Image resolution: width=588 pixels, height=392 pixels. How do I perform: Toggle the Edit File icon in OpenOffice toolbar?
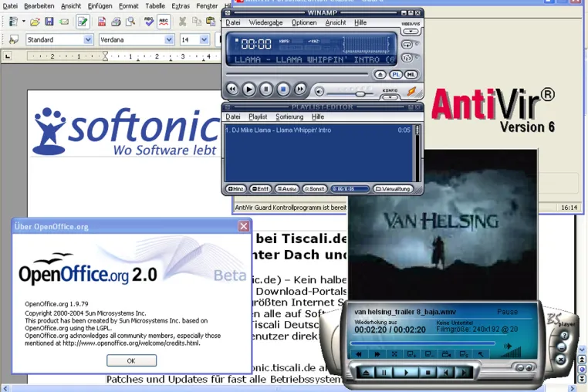pyautogui.click(x=82, y=22)
